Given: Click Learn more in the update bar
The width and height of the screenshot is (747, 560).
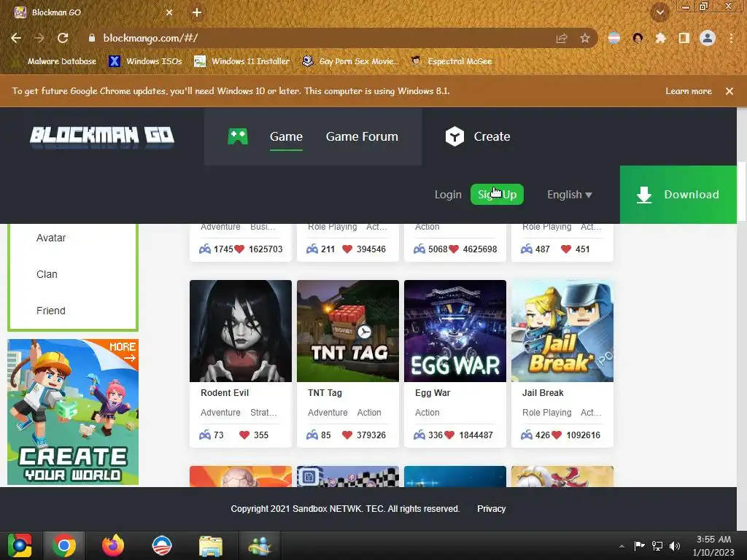Looking at the screenshot, I should point(689,91).
